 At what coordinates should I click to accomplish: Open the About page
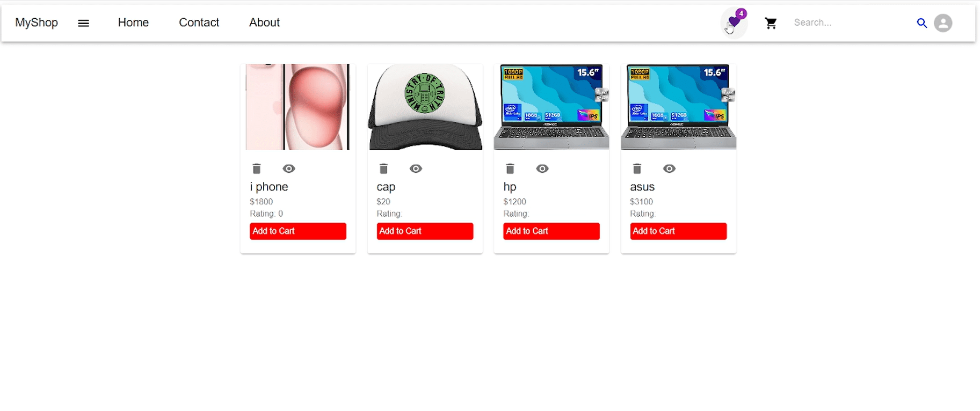tap(264, 23)
